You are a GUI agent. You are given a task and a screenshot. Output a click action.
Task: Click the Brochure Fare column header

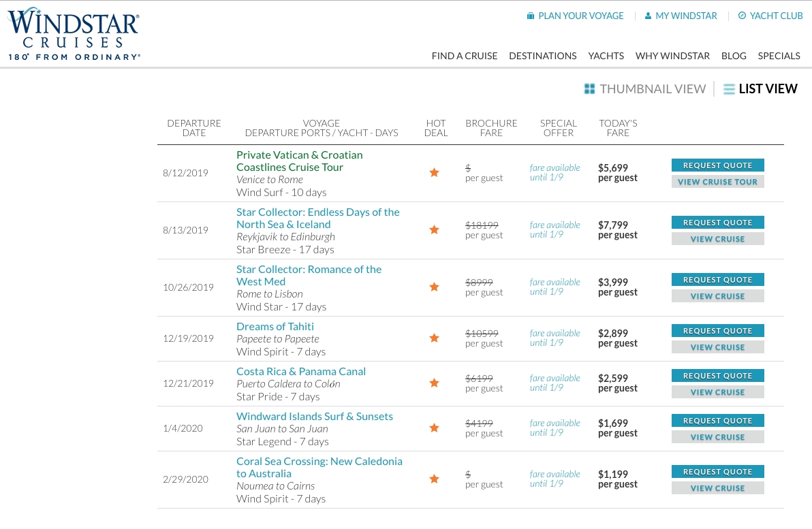click(491, 128)
